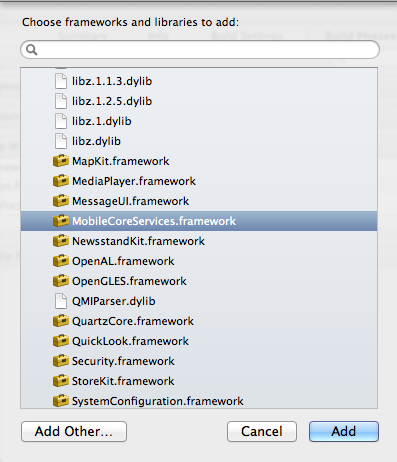Click the QMIParser.dylib document icon

pyautogui.click(x=61, y=301)
